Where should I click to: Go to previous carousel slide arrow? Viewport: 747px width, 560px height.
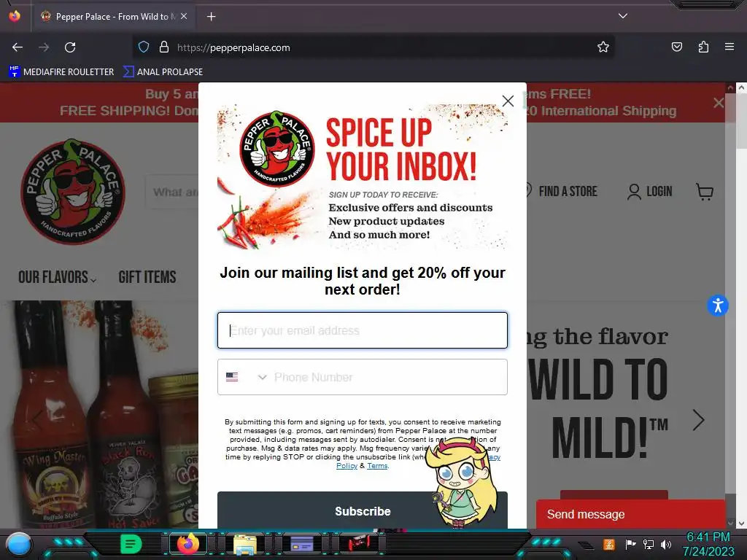pos(38,420)
